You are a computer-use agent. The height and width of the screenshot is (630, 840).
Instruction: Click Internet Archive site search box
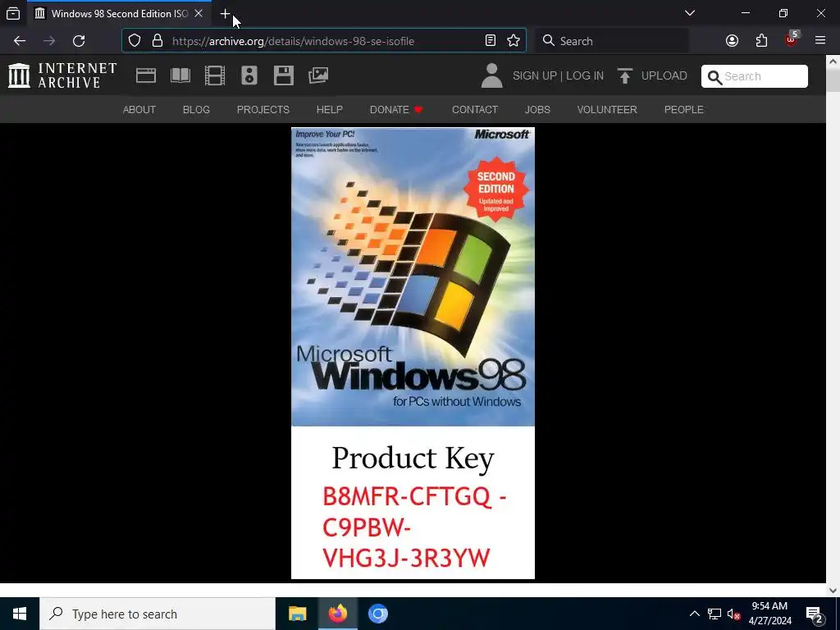(755, 76)
